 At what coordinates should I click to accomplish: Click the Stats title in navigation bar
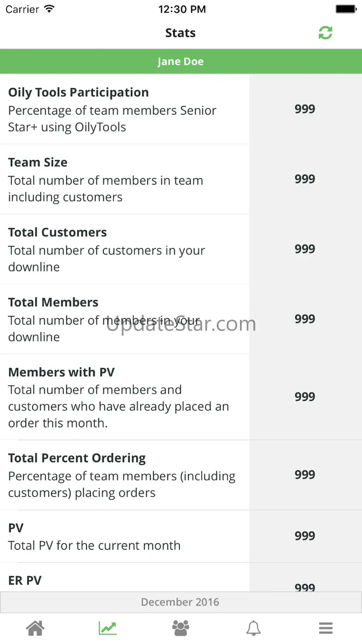(181, 33)
